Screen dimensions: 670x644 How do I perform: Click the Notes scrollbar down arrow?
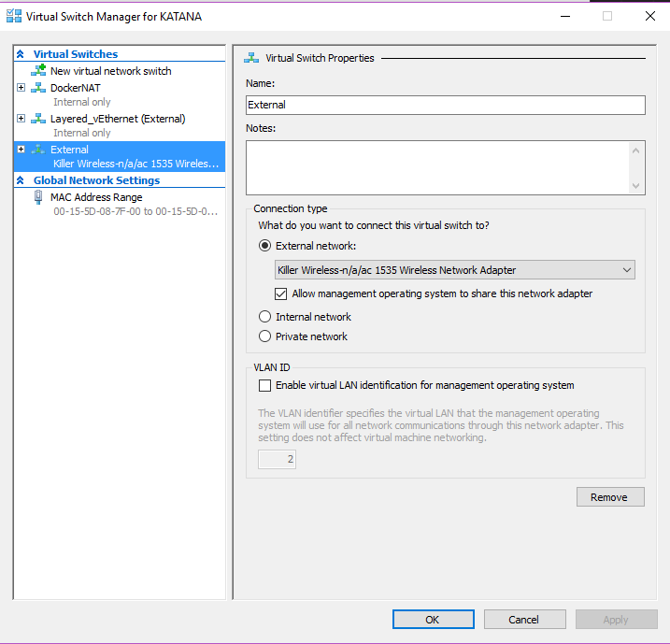click(635, 185)
